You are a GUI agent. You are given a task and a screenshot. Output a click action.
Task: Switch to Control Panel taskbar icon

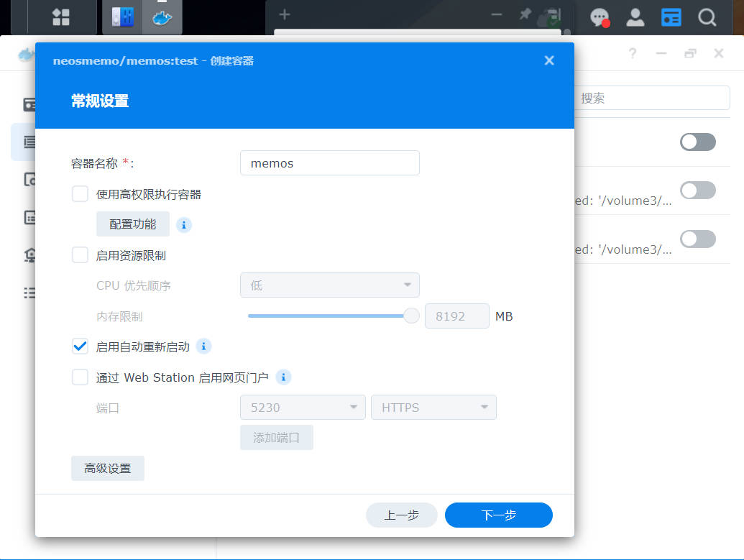(122, 17)
